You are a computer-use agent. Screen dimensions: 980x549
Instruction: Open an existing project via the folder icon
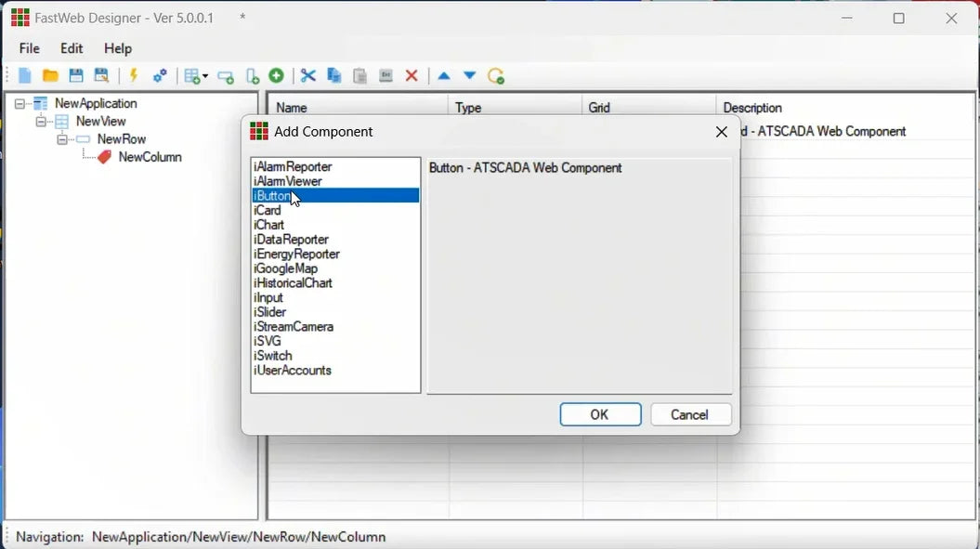[50, 75]
